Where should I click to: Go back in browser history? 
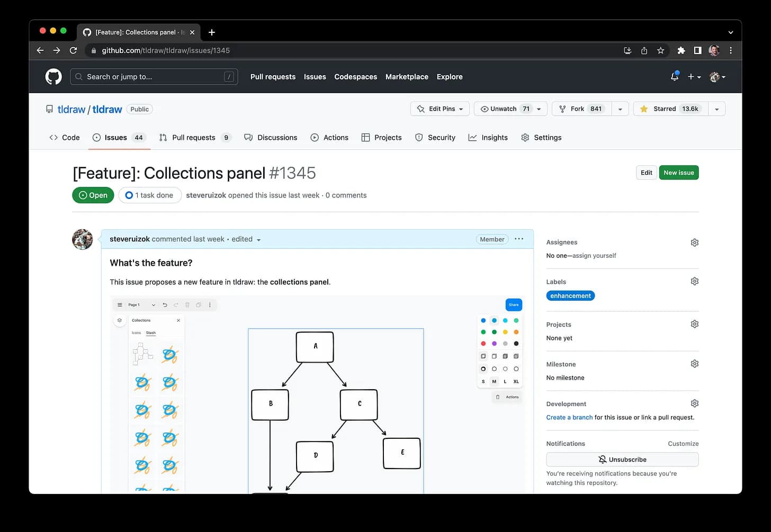(40, 50)
